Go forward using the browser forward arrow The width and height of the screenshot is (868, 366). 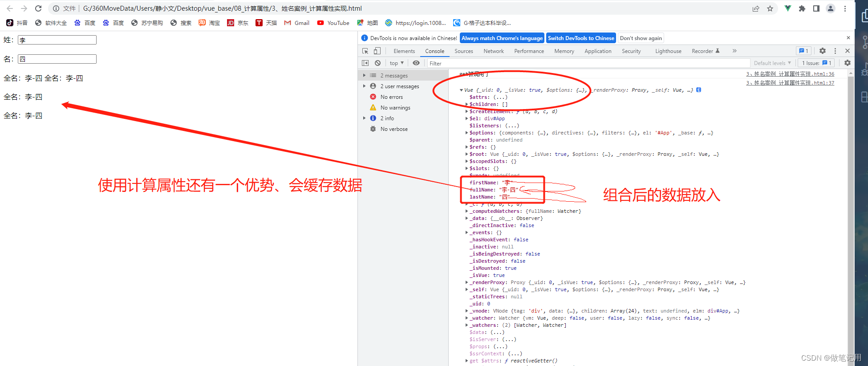24,8
